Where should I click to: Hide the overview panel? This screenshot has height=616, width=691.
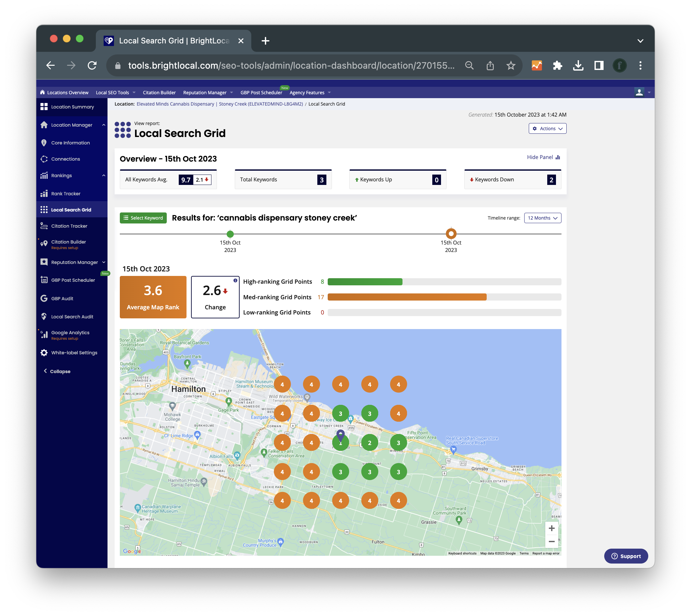click(543, 157)
